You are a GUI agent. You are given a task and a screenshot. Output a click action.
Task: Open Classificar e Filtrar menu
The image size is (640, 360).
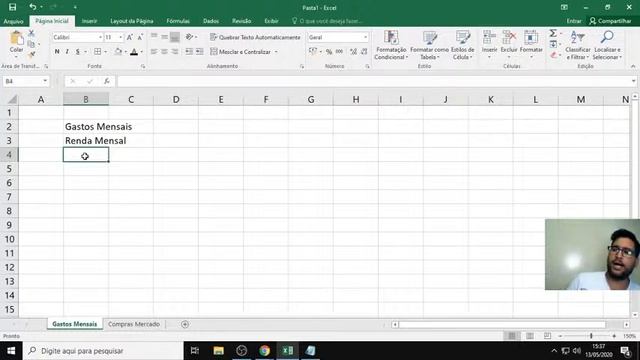click(578, 45)
